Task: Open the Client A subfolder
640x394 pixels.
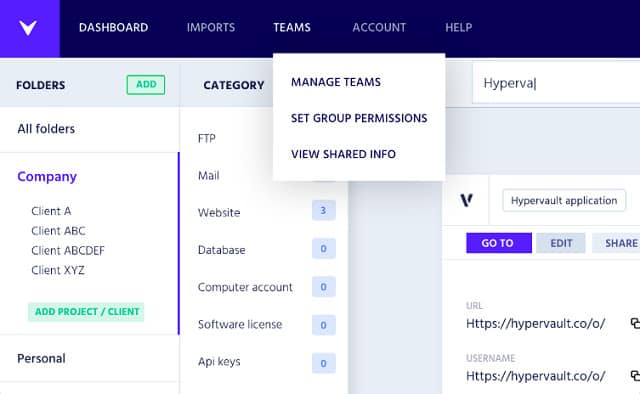Action: click(x=51, y=211)
